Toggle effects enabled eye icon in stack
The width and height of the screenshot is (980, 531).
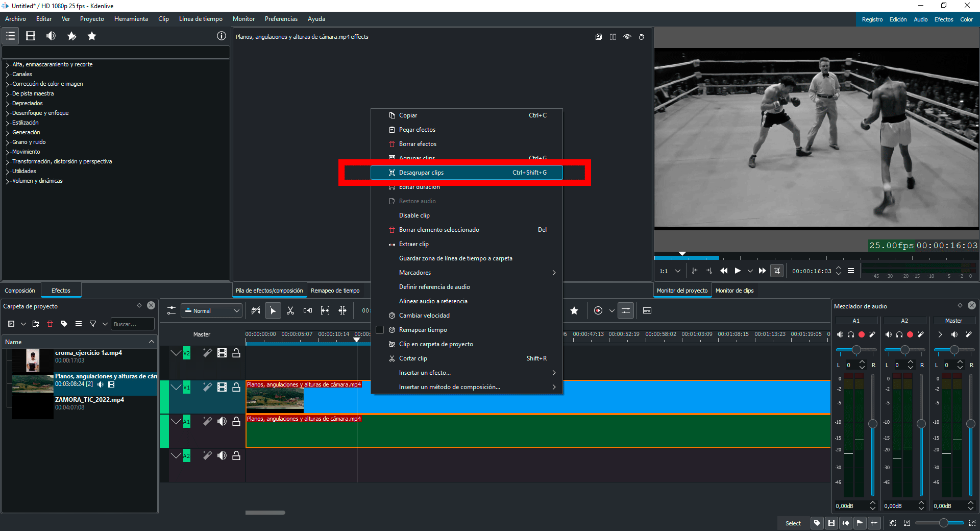pyautogui.click(x=627, y=37)
